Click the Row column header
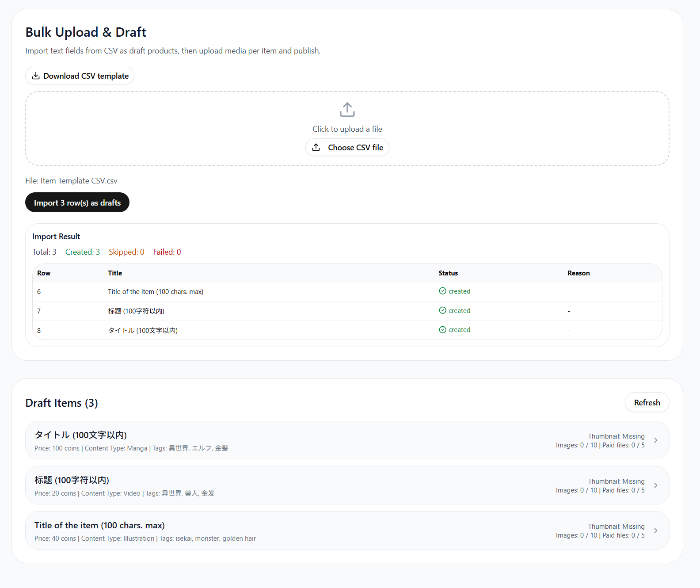Viewport: 700px width, 588px height. coord(44,273)
